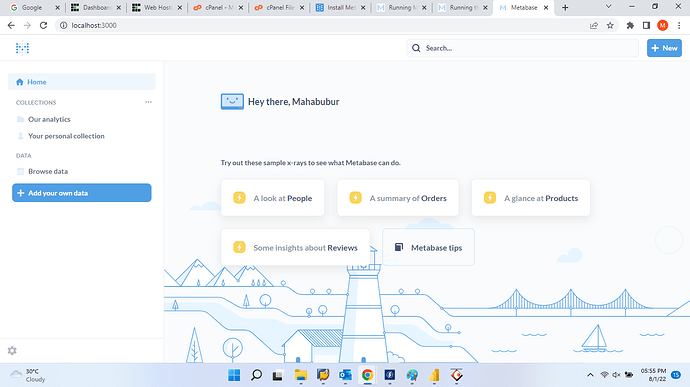Click the Metabase logo icon

coord(22,48)
